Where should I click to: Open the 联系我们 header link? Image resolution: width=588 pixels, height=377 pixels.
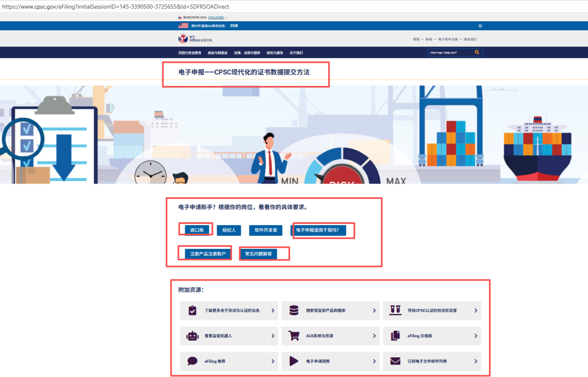(x=470, y=39)
